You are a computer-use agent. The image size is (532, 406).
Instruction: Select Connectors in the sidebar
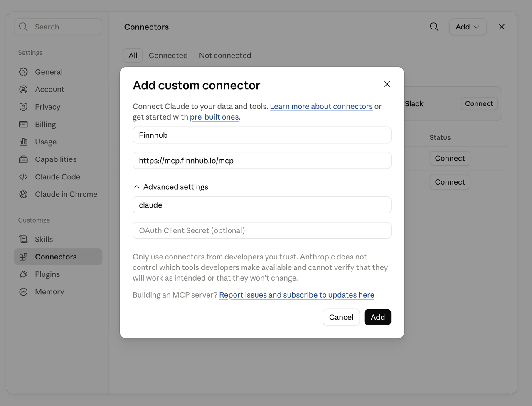pos(58,257)
